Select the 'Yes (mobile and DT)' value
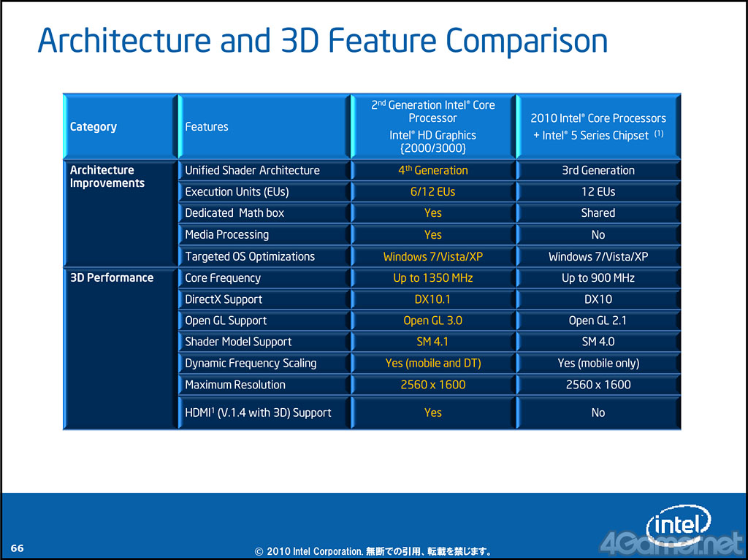This screenshot has height=560, width=748. pyautogui.click(x=433, y=364)
